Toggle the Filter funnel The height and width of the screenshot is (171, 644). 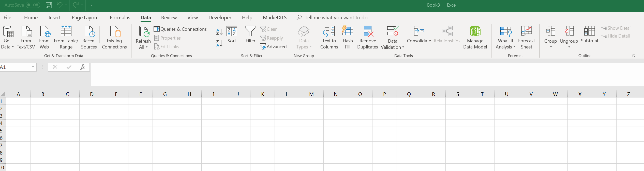tap(250, 35)
